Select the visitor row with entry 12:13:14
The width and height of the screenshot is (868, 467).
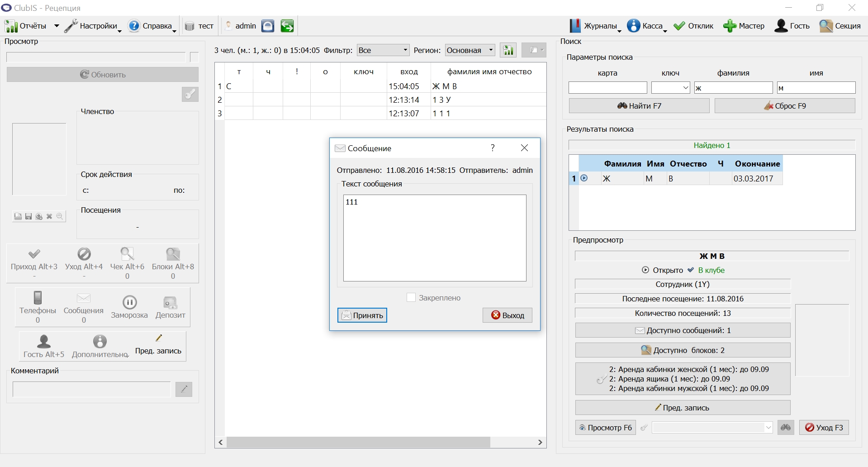point(381,100)
